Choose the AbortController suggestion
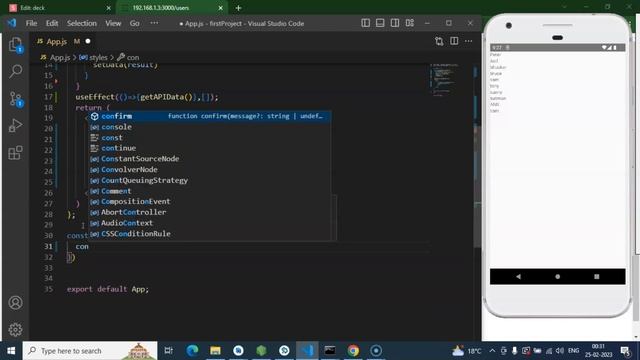 click(x=210, y=212)
